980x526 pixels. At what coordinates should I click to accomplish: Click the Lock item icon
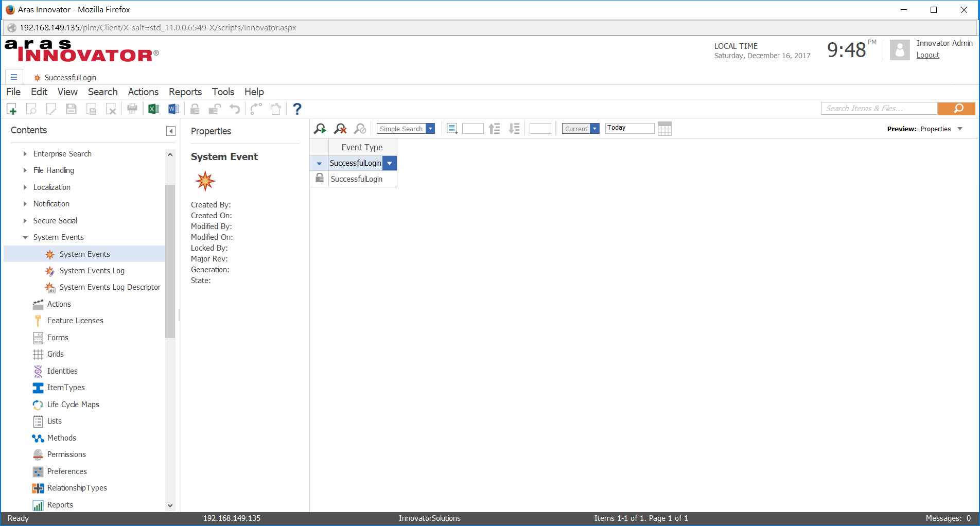[x=195, y=109]
